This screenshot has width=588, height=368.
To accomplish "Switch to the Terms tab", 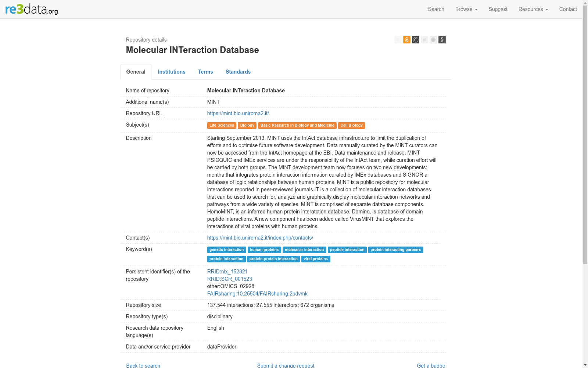I will (205, 72).
